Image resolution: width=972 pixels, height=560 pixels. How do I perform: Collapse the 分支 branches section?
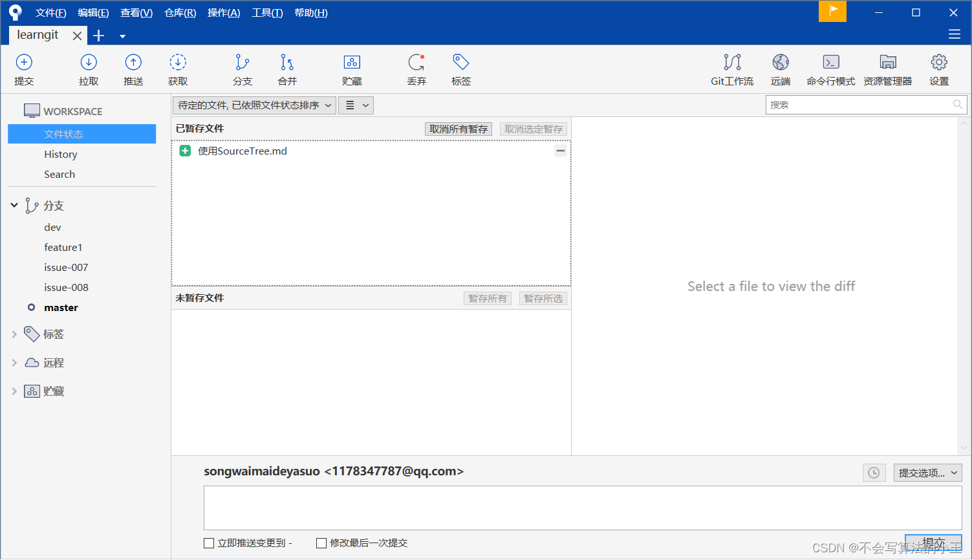click(14, 206)
